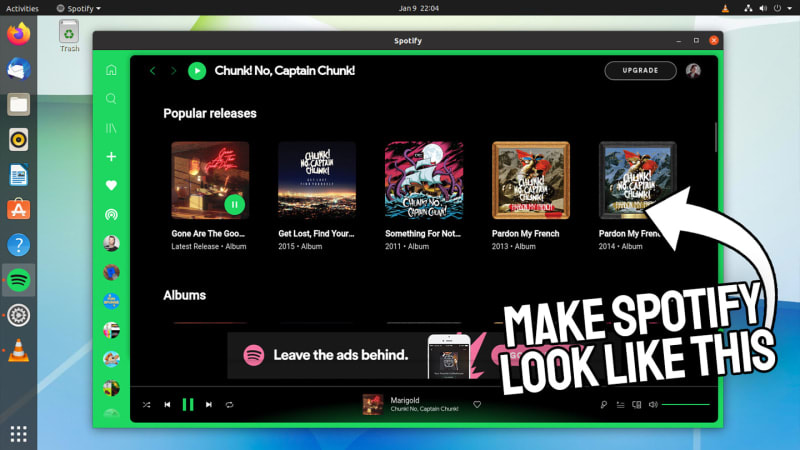Toggle repeat in the player bar

point(230,405)
